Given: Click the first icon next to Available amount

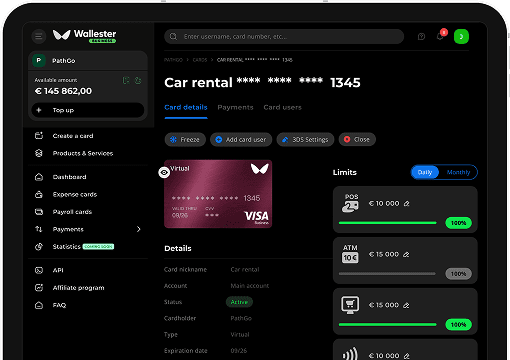Looking at the screenshot, I should 126,80.
